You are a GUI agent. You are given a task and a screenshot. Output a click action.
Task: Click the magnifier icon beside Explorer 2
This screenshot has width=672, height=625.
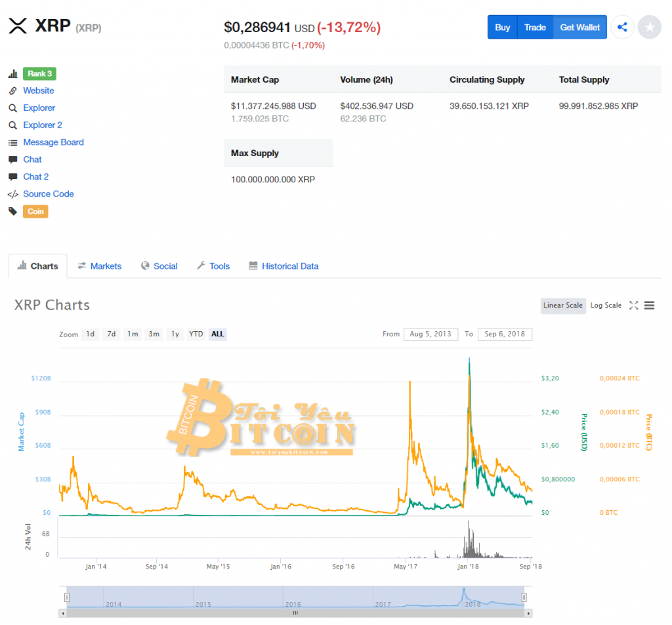(13, 125)
